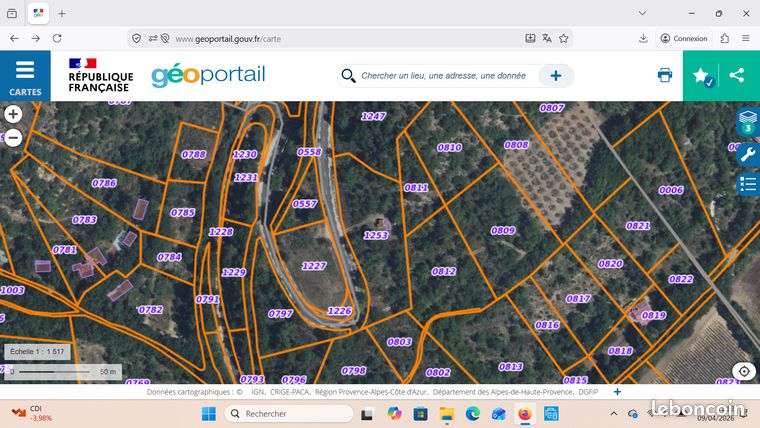The height and width of the screenshot is (428, 760).
Task: Bookmark this page with the star icon
Action: click(563, 38)
